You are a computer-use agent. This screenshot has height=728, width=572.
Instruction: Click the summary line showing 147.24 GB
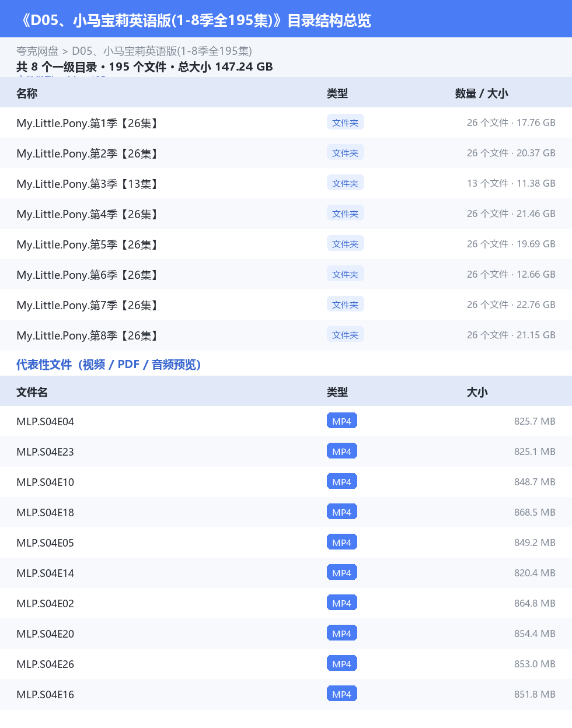(x=145, y=66)
